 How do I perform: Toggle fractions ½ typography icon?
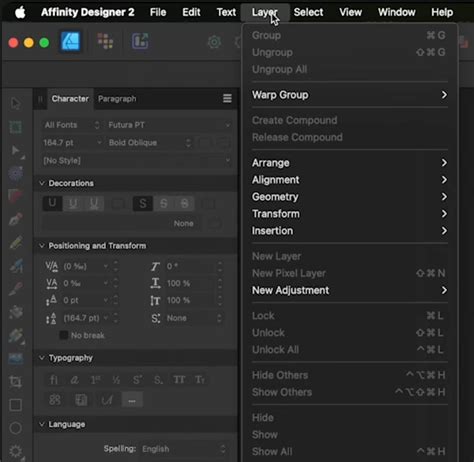[x=116, y=380]
